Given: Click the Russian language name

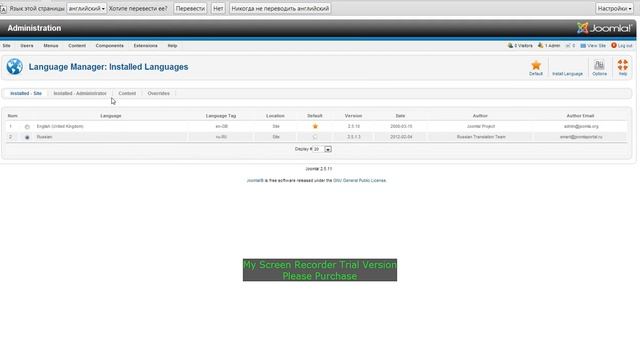Looking at the screenshot, I should click(44, 137).
